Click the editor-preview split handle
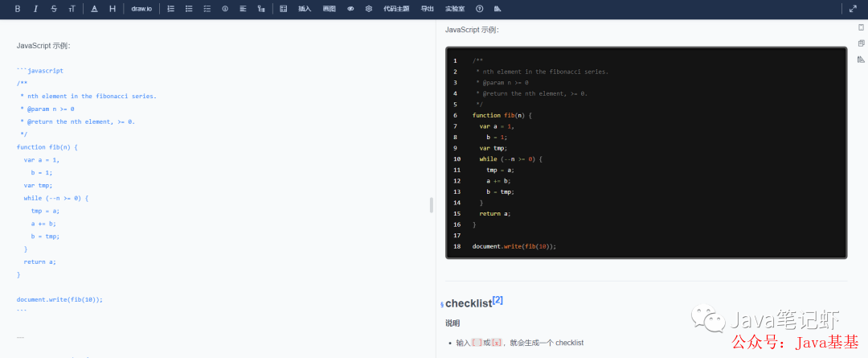This screenshot has height=358, width=868. click(432, 205)
